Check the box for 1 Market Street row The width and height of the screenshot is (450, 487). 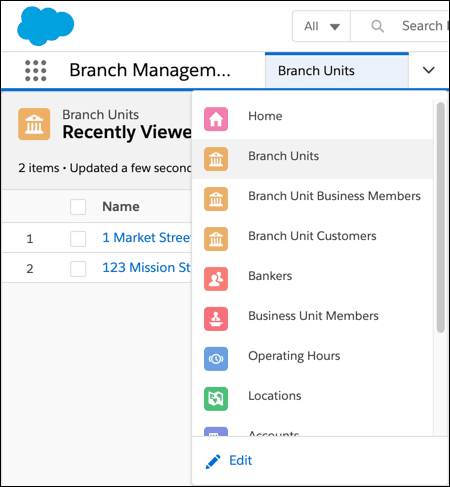(x=78, y=239)
